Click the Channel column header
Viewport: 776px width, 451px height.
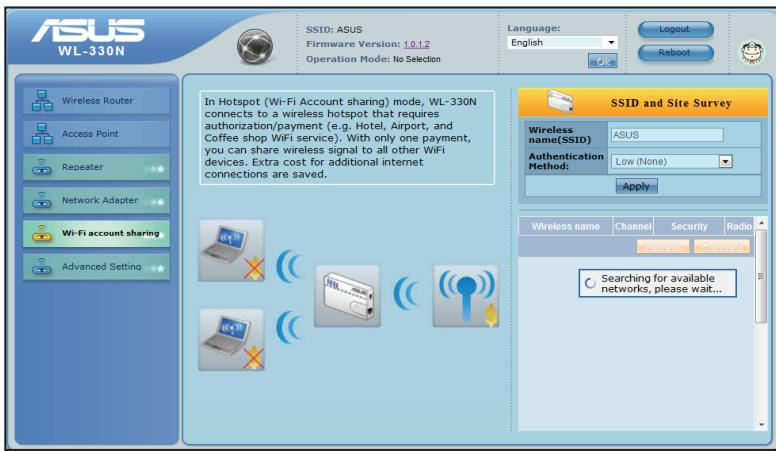(x=633, y=226)
